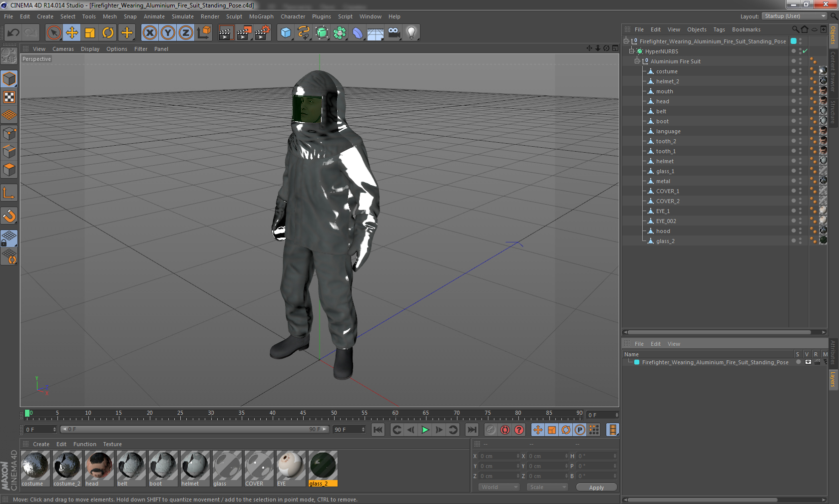Switch to Texture mode checkerboard icon
The image size is (839, 504).
click(x=9, y=97)
